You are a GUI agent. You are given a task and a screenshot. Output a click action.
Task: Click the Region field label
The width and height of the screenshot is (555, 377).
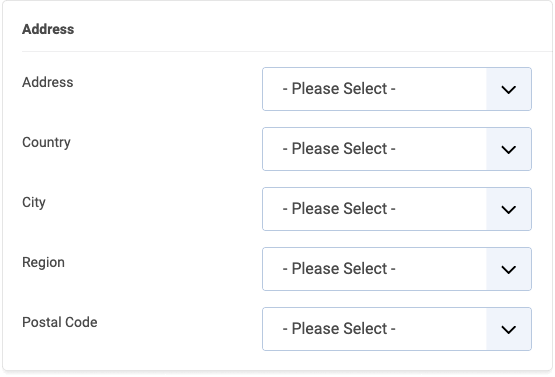coord(44,263)
